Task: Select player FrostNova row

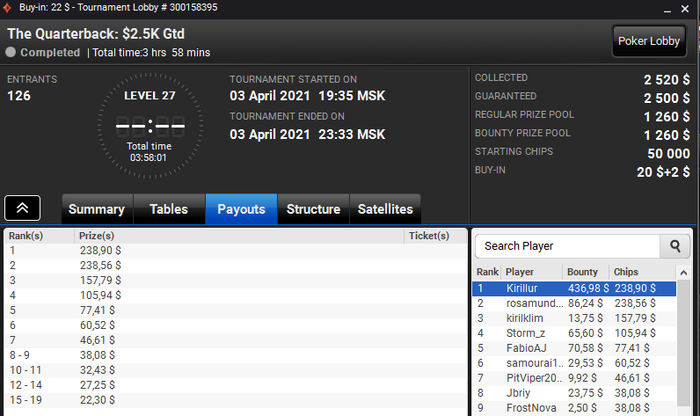Action: (x=574, y=408)
